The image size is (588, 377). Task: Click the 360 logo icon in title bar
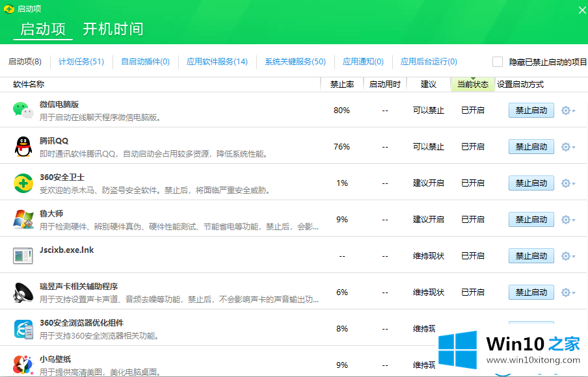pos(9,8)
